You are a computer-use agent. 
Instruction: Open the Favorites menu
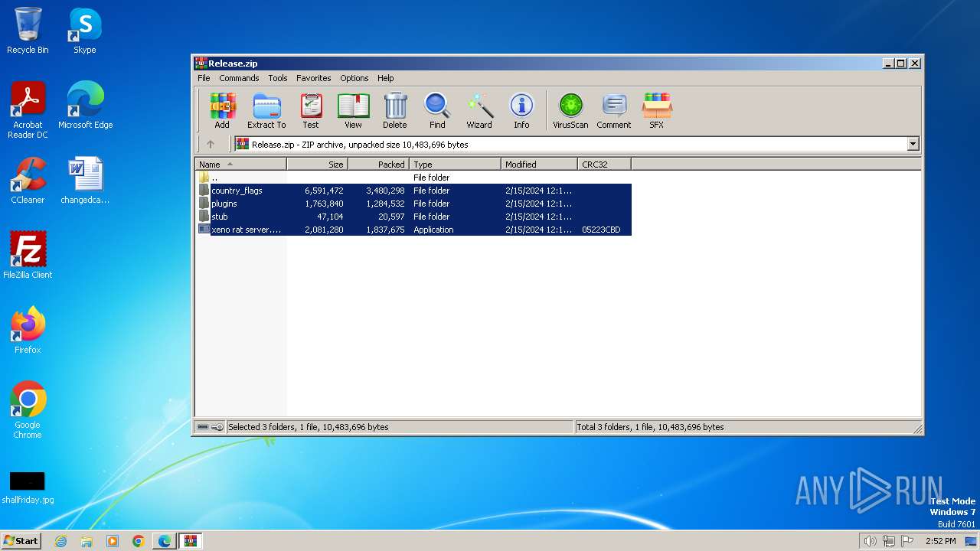tap(314, 78)
